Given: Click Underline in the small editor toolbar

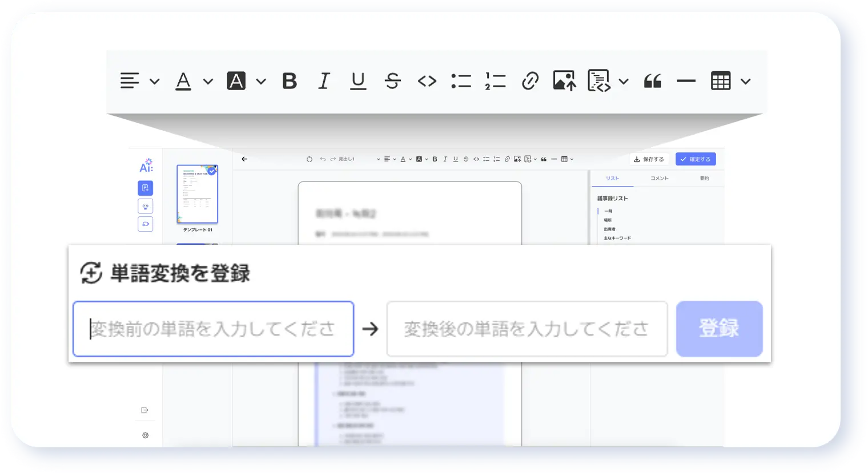Looking at the screenshot, I should pyautogui.click(x=455, y=159).
